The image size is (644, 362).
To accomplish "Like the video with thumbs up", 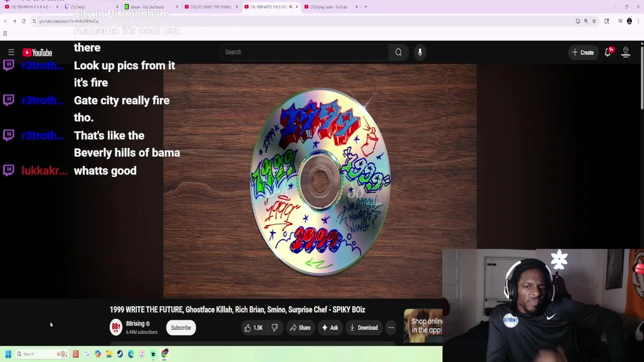I will point(254,328).
